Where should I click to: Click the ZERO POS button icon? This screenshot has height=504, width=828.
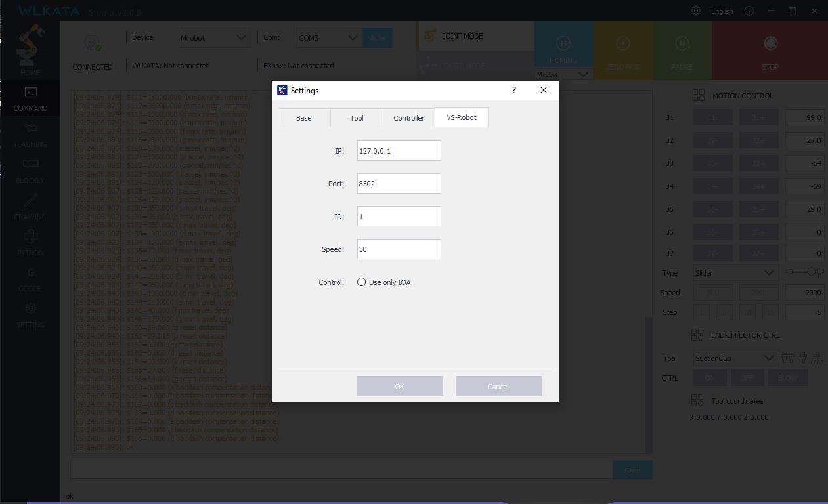point(622,43)
